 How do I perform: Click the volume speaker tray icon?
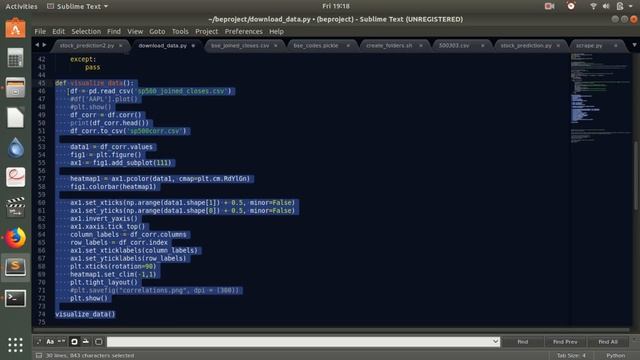click(606, 6)
